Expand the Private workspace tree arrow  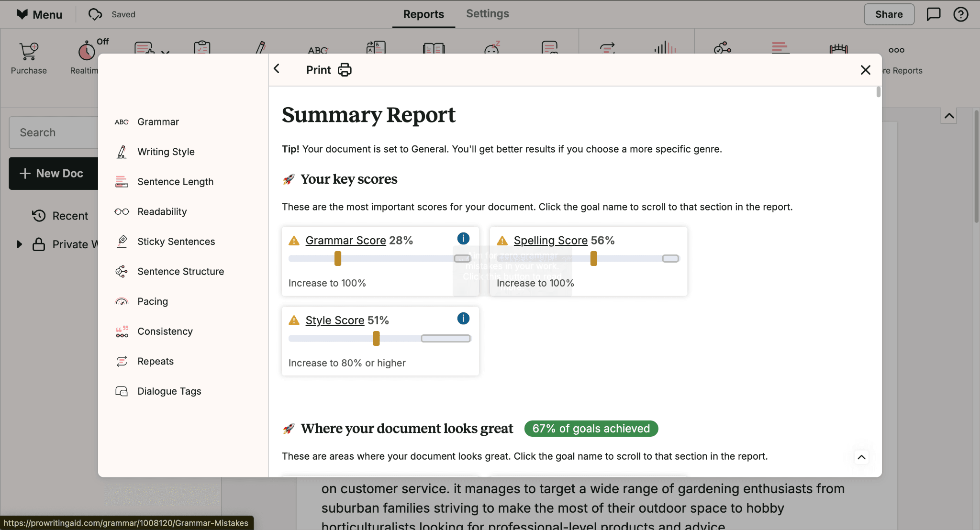pyautogui.click(x=19, y=244)
